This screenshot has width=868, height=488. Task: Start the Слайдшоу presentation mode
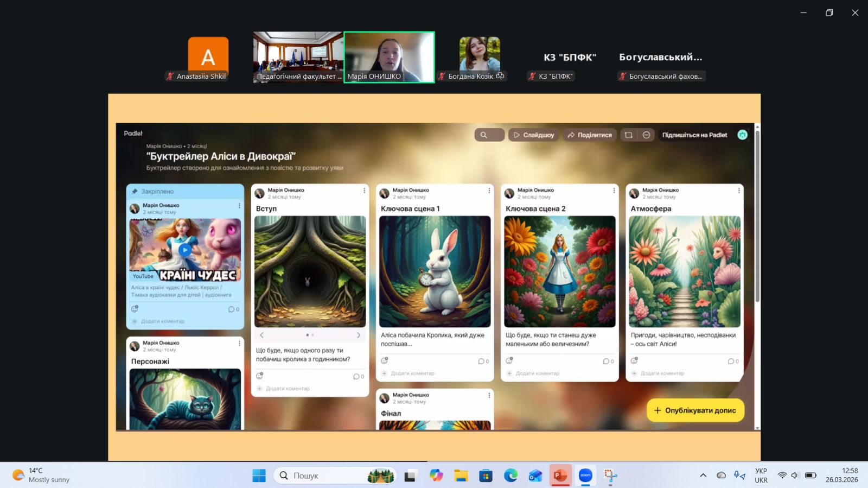(x=534, y=135)
